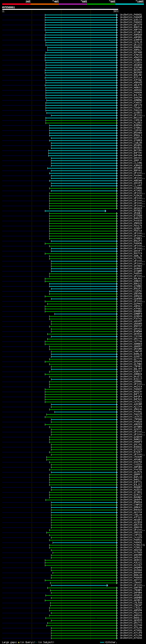Select hit UniRef100_P07669
Image resolution: width=146 pixels, height=644 pixels.
(x=131, y=552)
